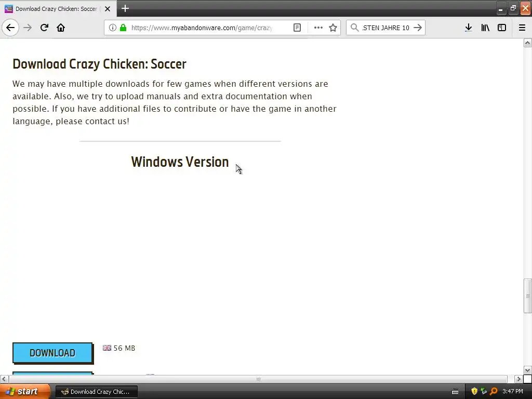
Task: Open the page actions three-dots menu
Action: point(318,28)
